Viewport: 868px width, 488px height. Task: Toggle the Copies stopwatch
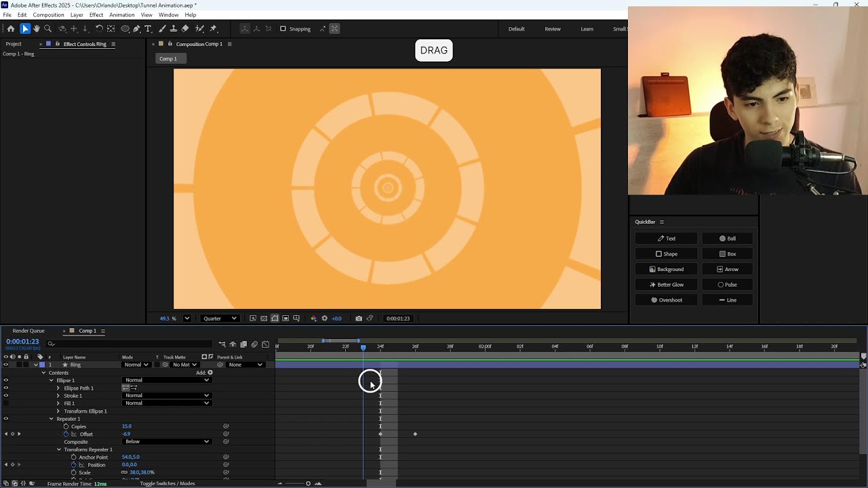(x=66, y=426)
